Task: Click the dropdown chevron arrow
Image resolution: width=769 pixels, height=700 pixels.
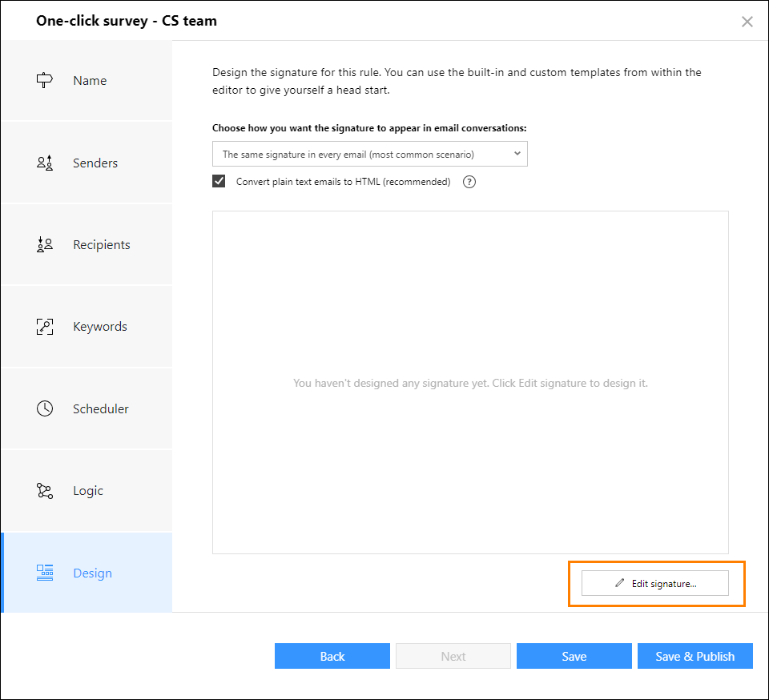Action: point(517,154)
